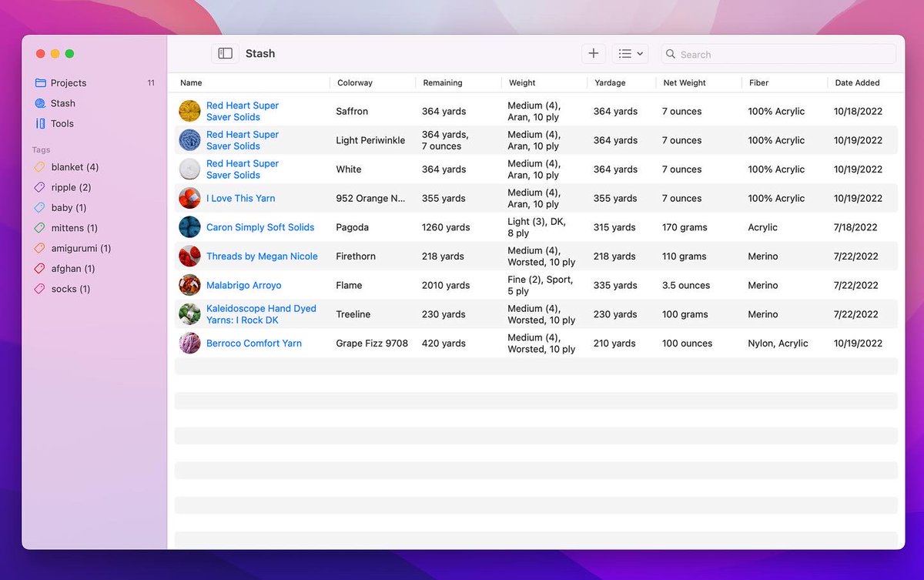924x580 pixels.
Task: Click the red afghan tag icon
Action: (x=40, y=269)
